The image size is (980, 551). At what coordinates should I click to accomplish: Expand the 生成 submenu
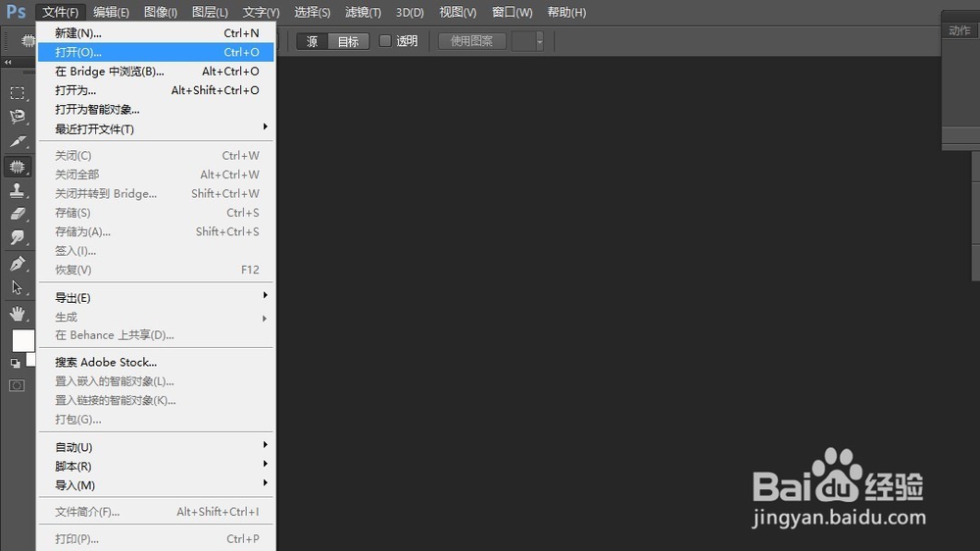(x=156, y=317)
